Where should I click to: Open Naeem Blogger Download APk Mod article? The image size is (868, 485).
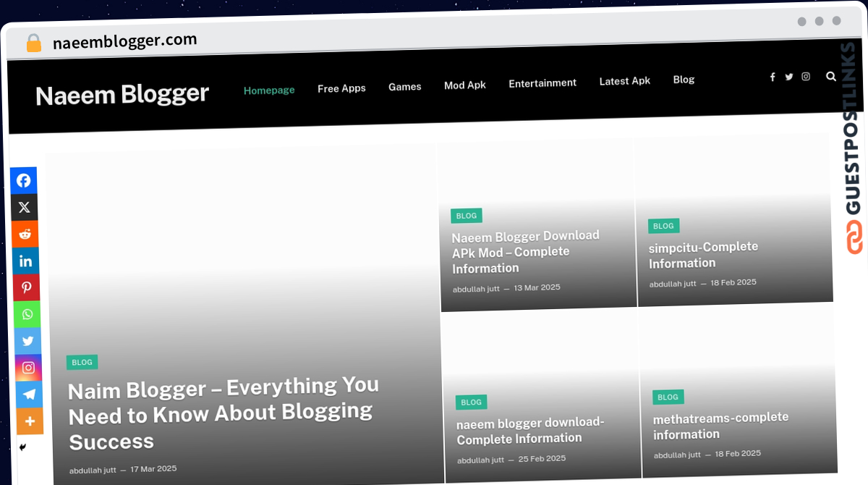tap(526, 252)
